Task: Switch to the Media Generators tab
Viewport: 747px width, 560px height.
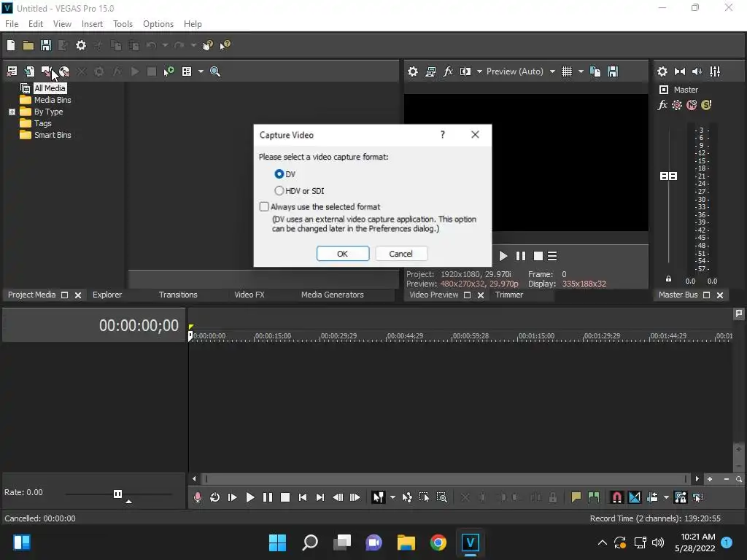Action: click(333, 295)
